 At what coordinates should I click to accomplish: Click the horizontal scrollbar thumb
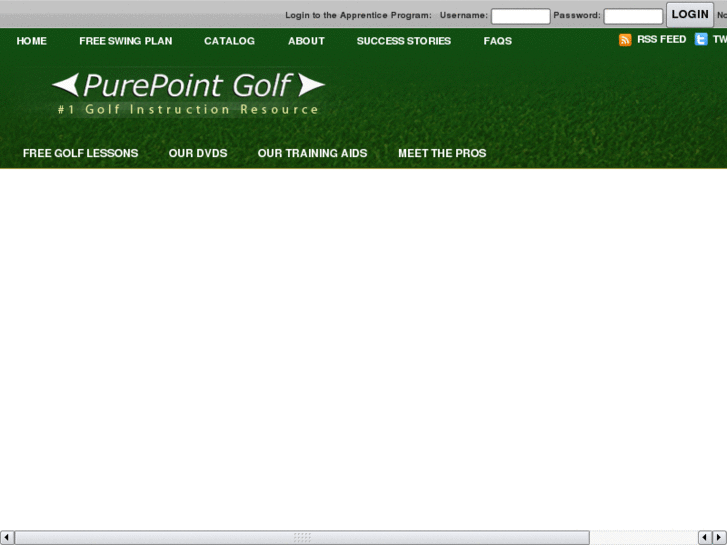click(x=302, y=538)
